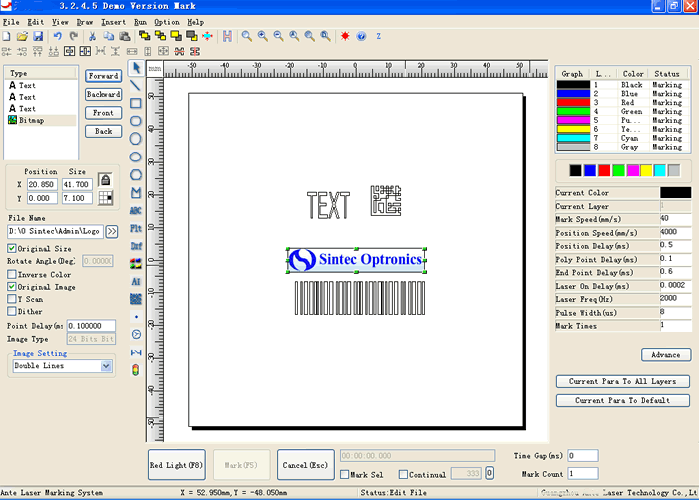699x500 pixels.
Task: Pick the red palette swatch
Action: pos(604,170)
